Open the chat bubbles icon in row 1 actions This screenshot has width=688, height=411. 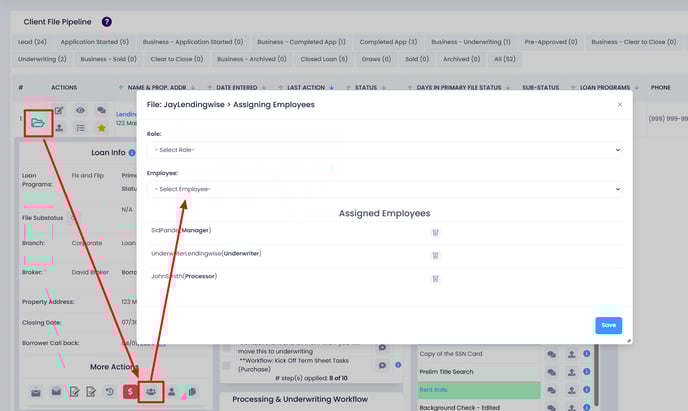[101, 111]
